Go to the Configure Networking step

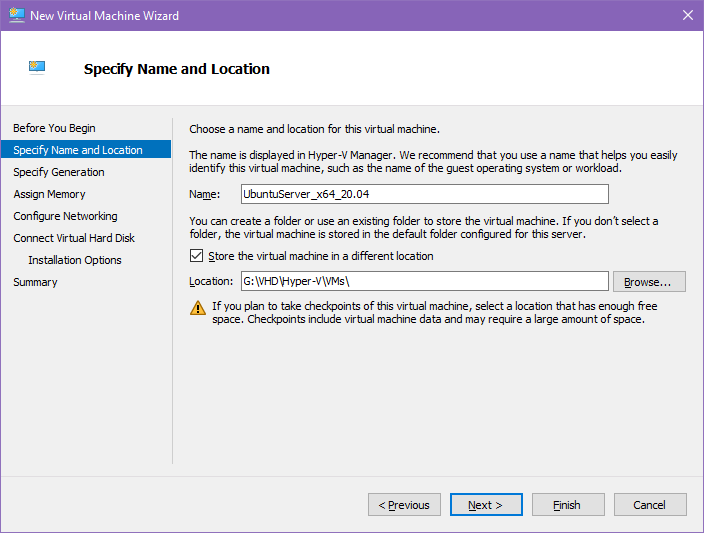[x=65, y=216]
